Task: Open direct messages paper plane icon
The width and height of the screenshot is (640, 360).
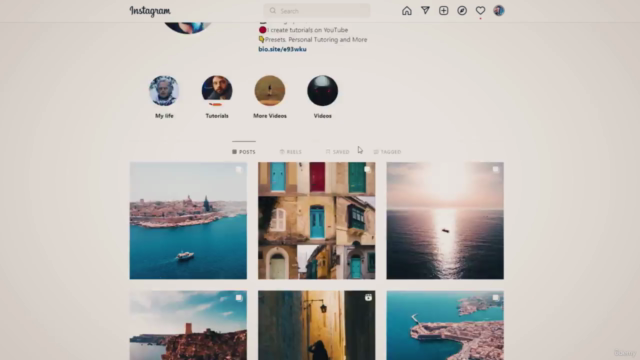Action: pos(425,11)
